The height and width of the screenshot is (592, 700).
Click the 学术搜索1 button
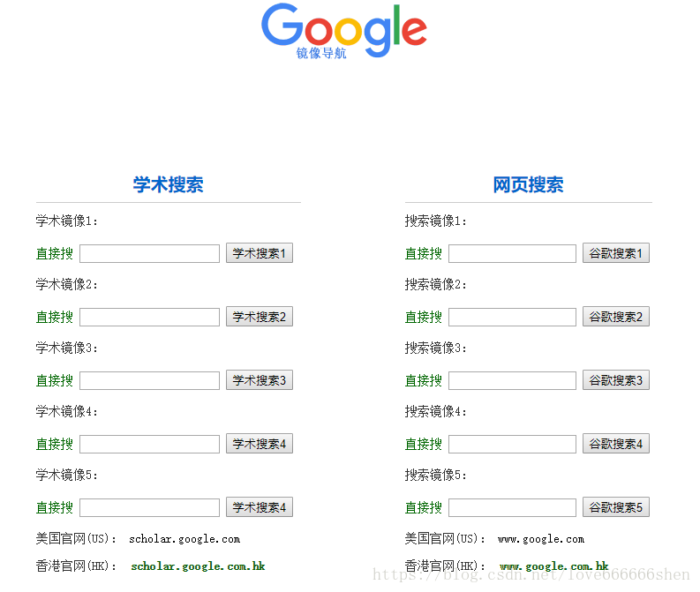click(x=260, y=253)
